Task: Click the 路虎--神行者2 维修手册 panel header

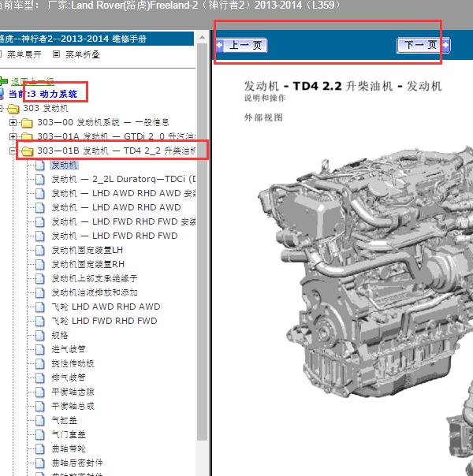Action: pos(96,39)
